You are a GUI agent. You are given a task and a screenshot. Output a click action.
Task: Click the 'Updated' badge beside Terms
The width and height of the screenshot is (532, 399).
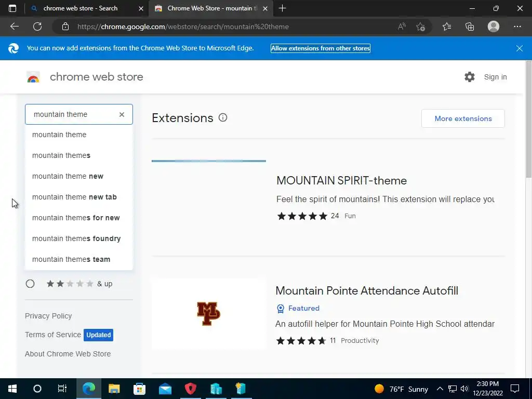(98, 335)
